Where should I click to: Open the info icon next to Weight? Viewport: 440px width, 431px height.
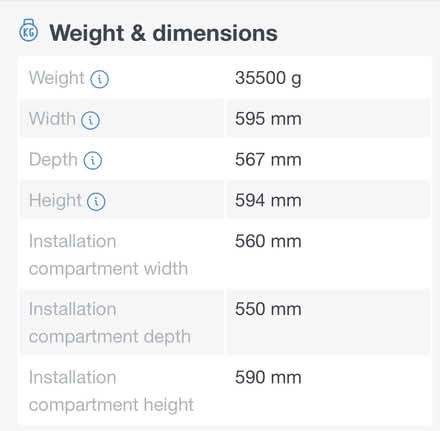click(99, 79)
